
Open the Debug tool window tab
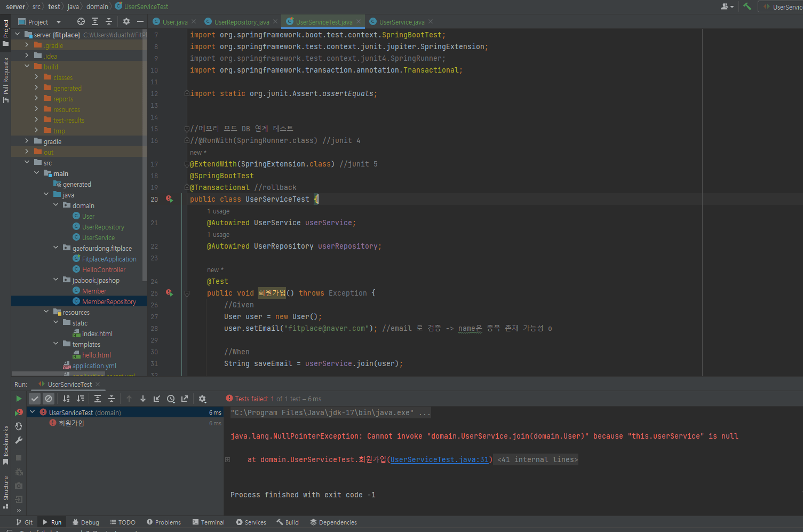(x=85, y=522)
